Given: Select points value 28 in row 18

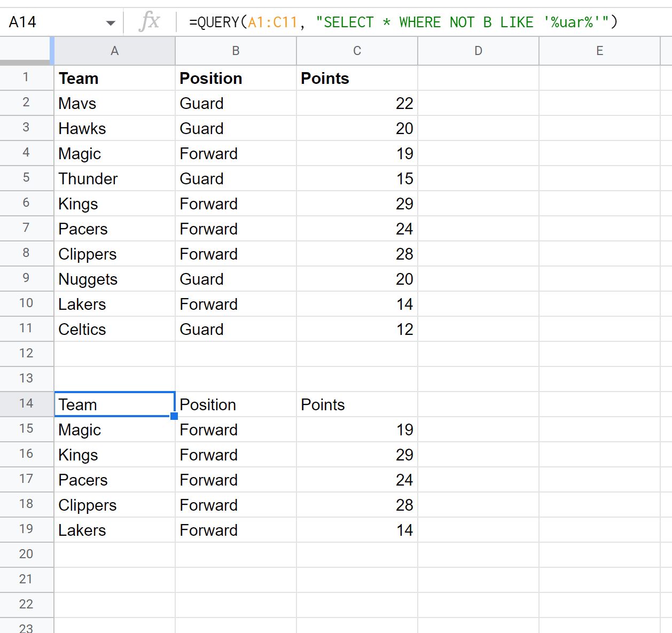Looking at the screenshot, I should click(357, 505).
